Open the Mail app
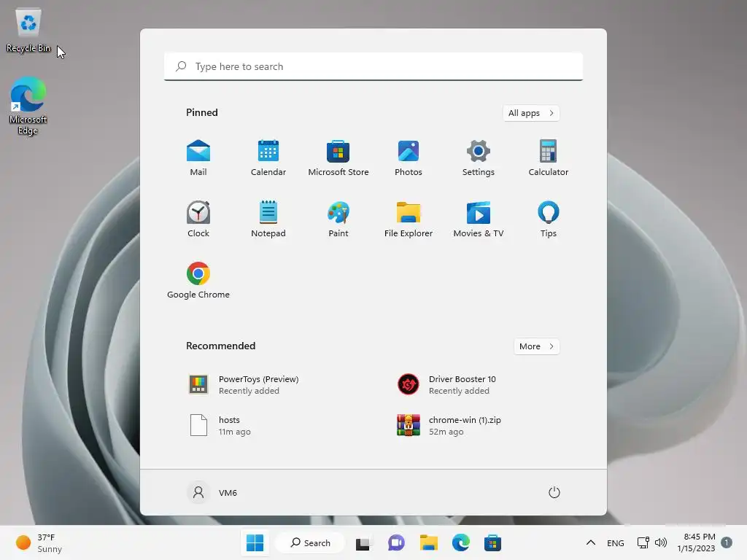 (x=198, y=157)
